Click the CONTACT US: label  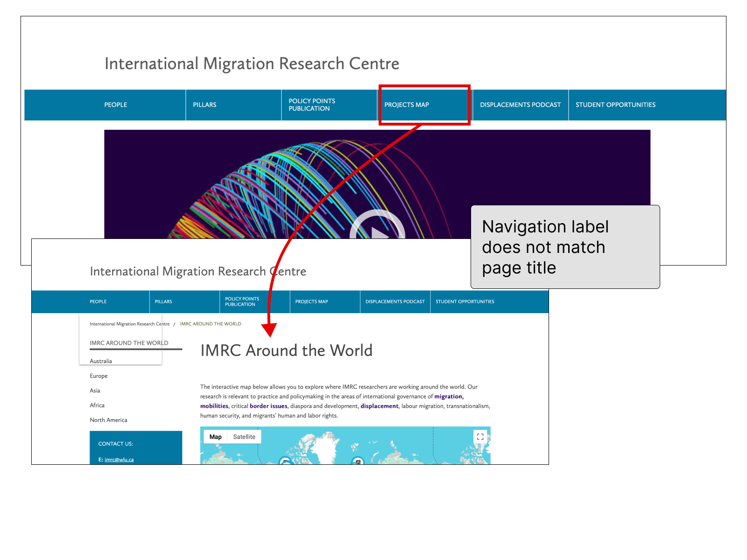coord(115,444)
